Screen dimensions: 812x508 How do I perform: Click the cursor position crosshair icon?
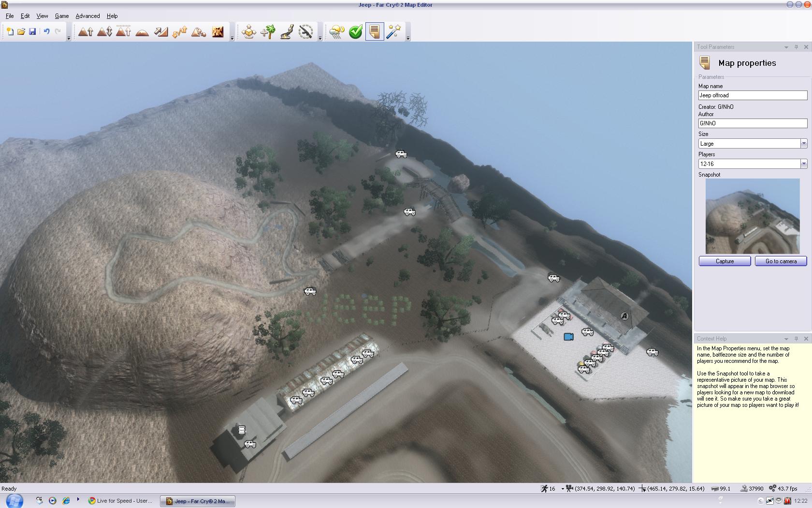pyautogui.click(x=642, y=489)
